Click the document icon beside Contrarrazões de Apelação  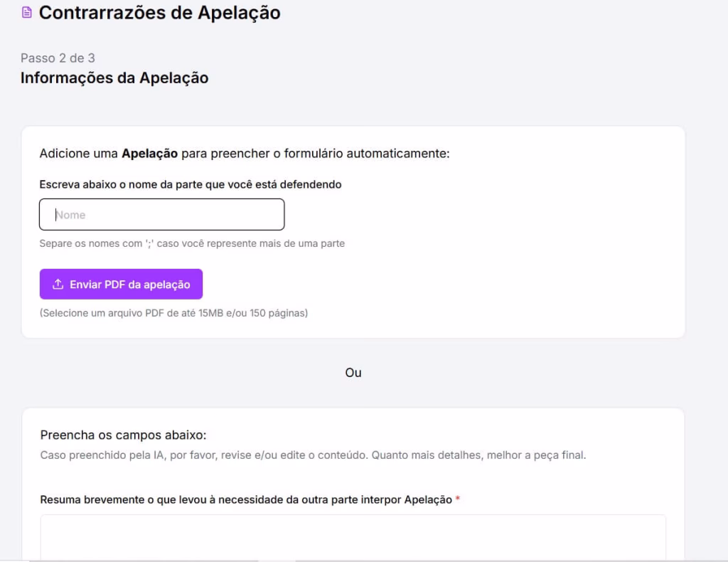coord(27,13)
